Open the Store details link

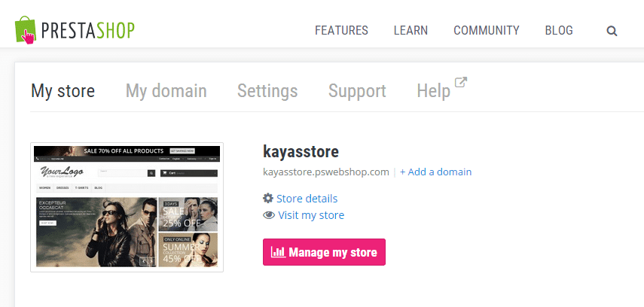pos(307,199)
